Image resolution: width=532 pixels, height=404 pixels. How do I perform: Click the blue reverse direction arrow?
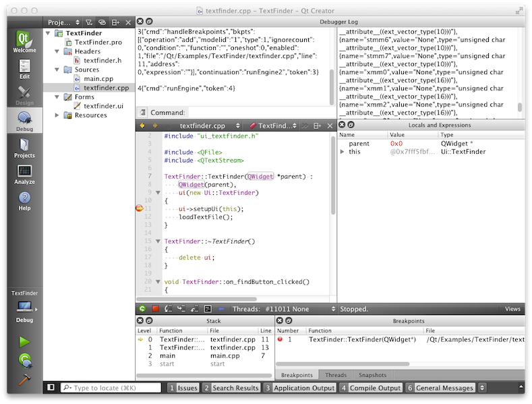[221, 309]
